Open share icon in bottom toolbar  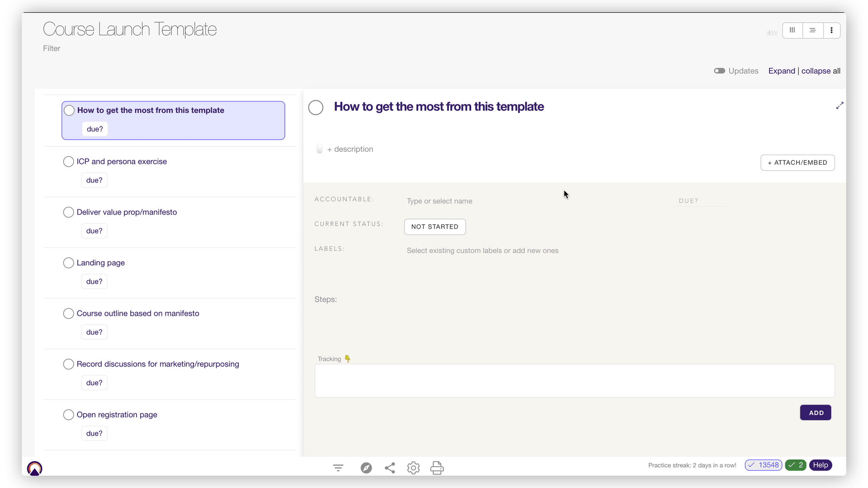[390, 468]
